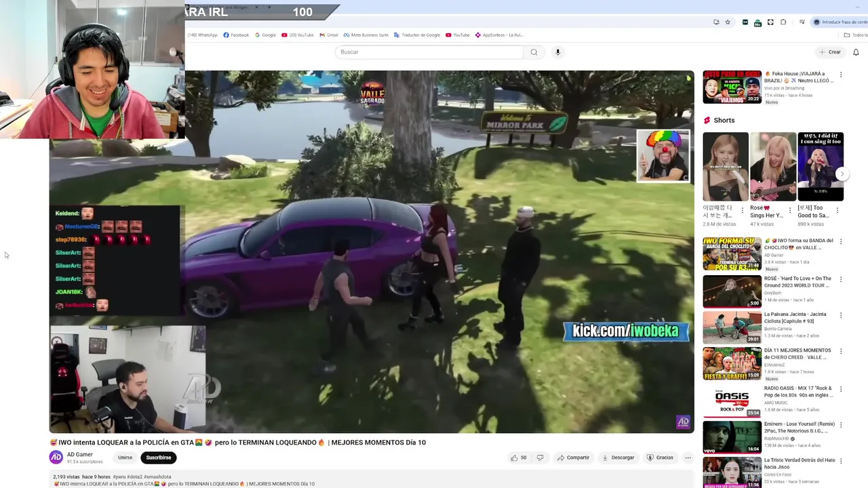
Task: Open the Rosé Sings Her Short
Action: pyautogui.click(x=773, y=167)
